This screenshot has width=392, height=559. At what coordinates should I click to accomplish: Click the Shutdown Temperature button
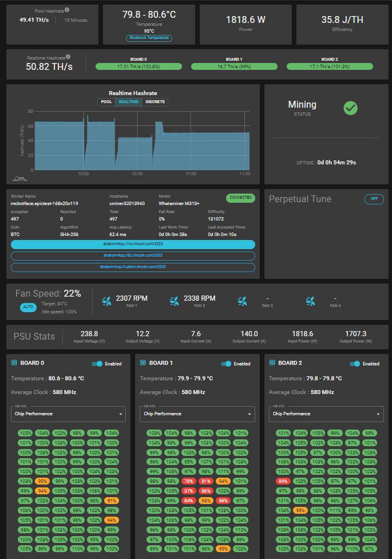149,38
